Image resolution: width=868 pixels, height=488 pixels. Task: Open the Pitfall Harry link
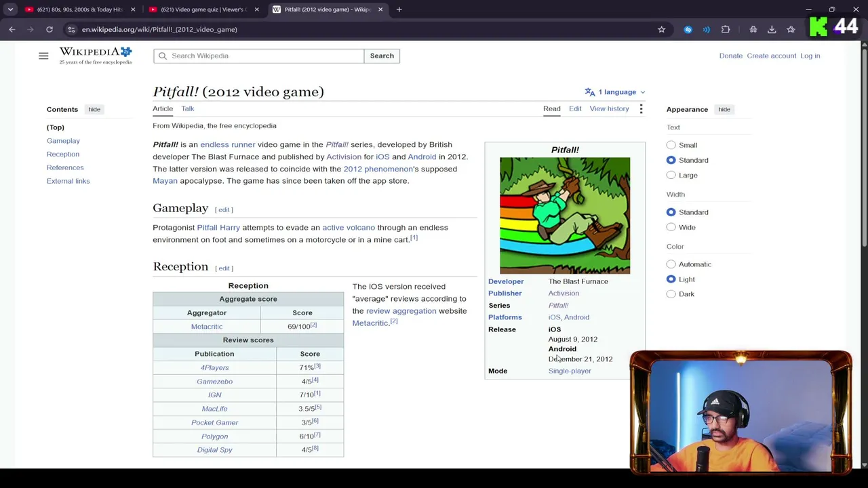coord(218,228)
